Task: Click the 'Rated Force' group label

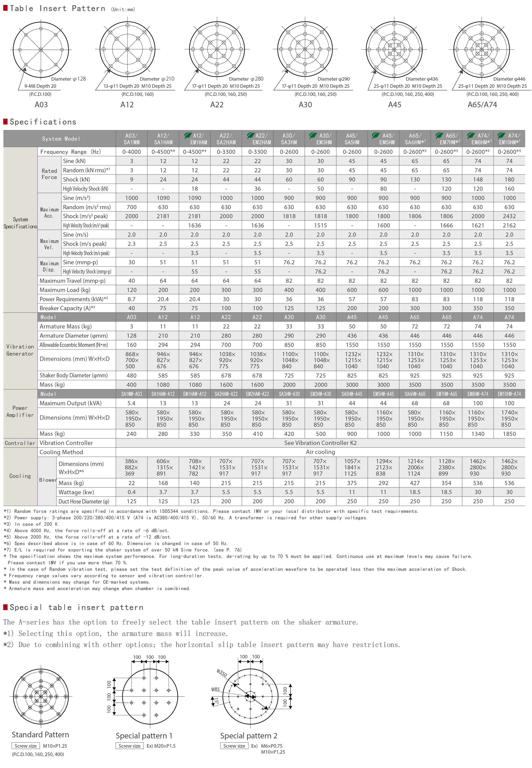Action: [x=49, y=174]
